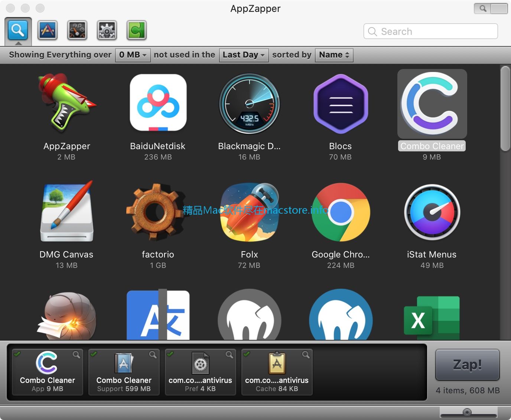Click the Combo Cleaner Support folder thumbnail
The image size is (511, 420).
124,362
